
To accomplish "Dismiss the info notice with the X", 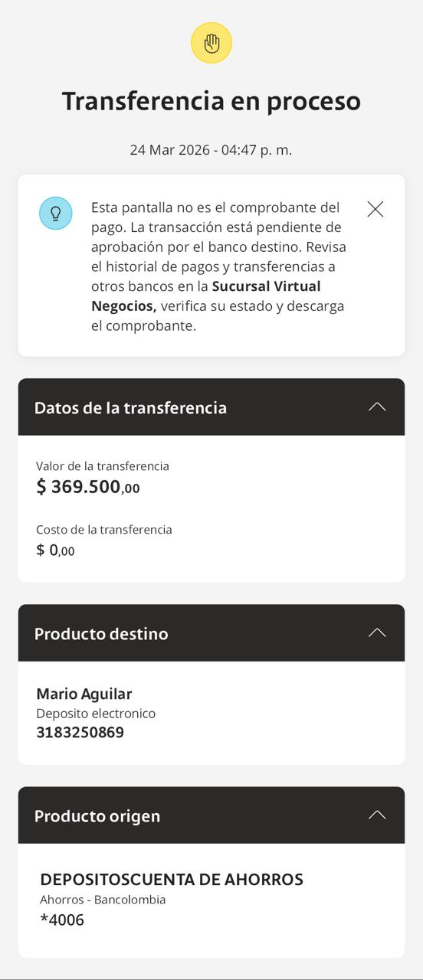I will (x=375, y=209).
